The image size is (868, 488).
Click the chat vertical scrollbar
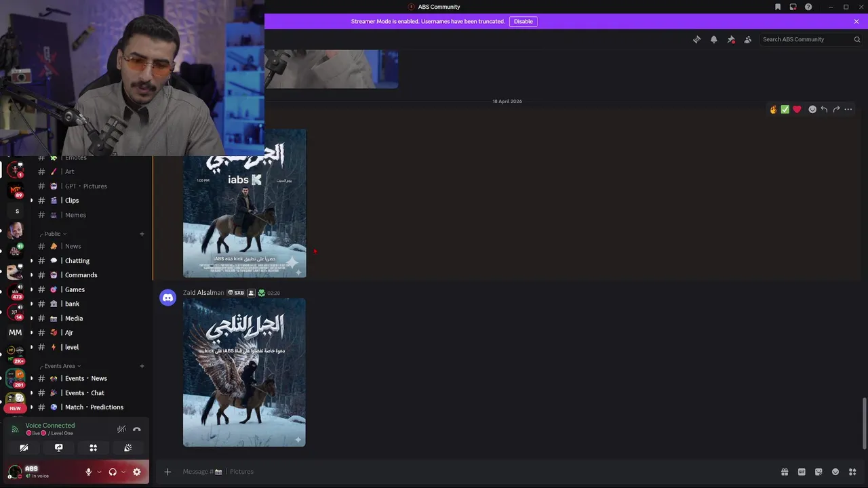(x=864, y=423)
